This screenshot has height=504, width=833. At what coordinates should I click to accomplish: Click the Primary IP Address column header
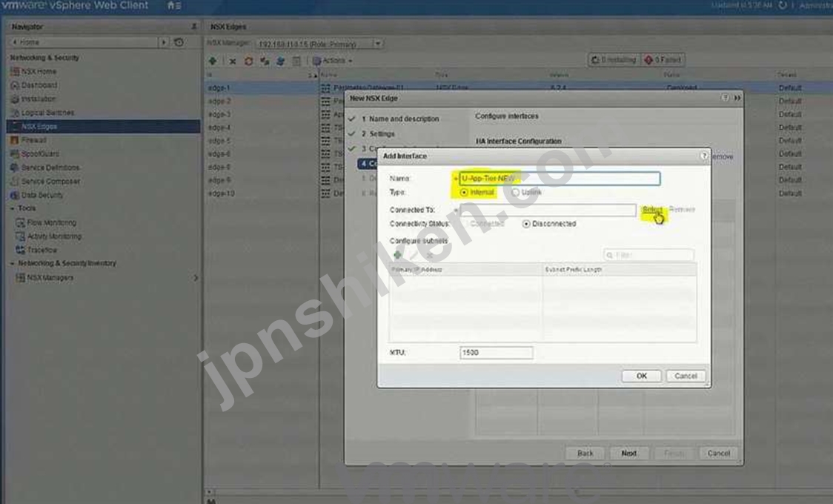pos(465,270)
